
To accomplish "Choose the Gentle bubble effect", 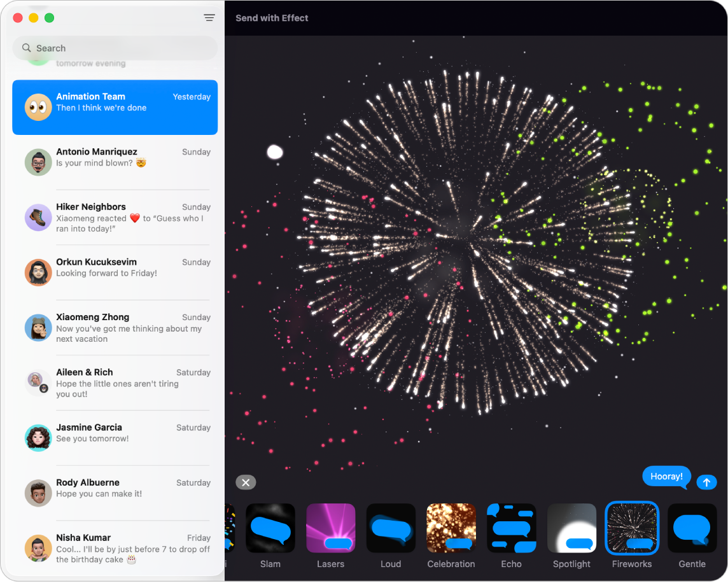I will (x=692, y=528).
